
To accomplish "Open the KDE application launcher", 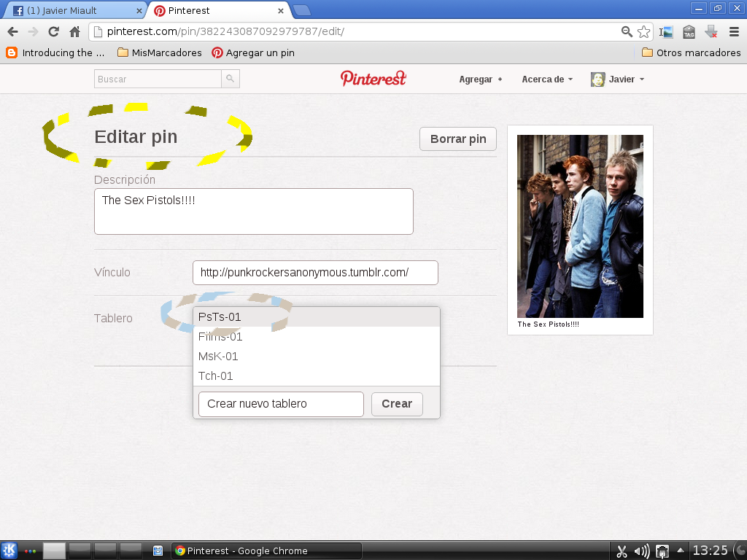I will [x=9, y=551].
